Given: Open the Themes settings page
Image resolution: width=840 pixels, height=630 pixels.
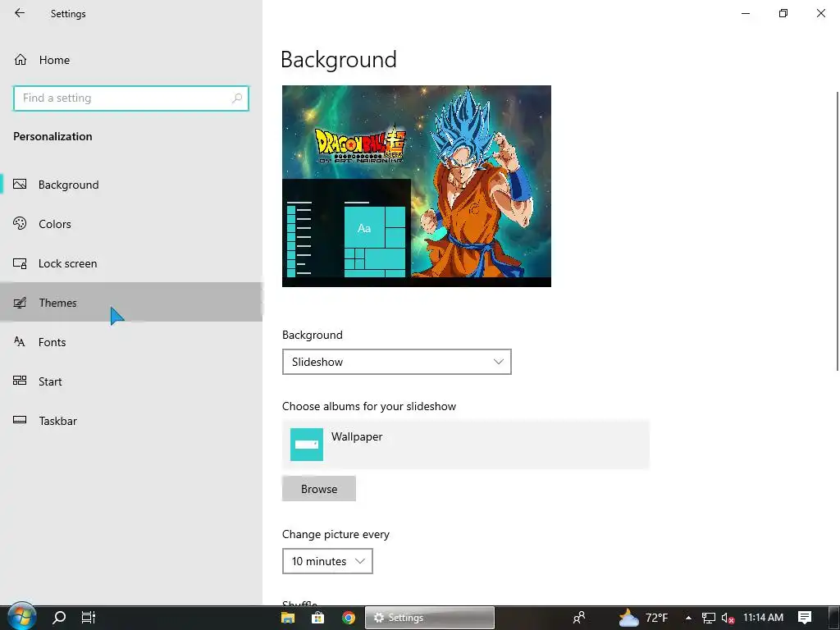Looking at the screenshot, I should [x=131, y=302].
